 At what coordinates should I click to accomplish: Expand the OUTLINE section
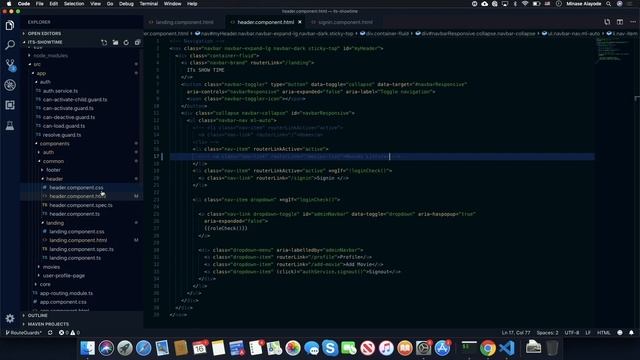pos(38,316)
